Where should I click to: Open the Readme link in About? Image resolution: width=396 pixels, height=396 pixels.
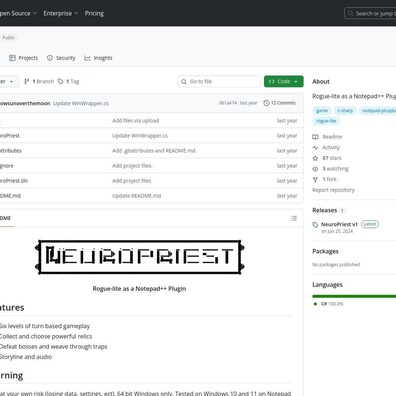[x=332, y=137]
